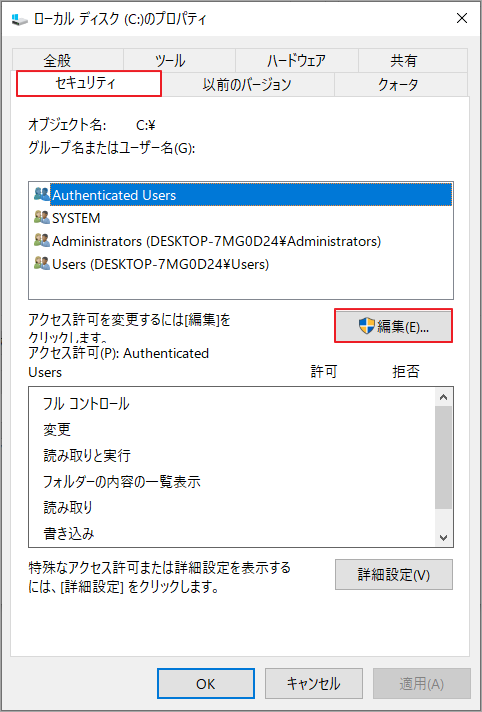Image resolution: width=482 pixels, height=712 pixels.
Task: Click the 読み取りと実行 permission row
Action: click(x=232, y=455)
